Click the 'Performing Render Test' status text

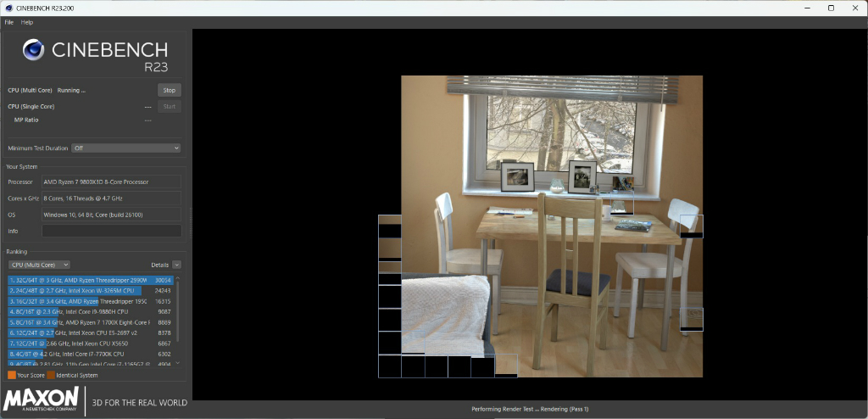point(530,409)
